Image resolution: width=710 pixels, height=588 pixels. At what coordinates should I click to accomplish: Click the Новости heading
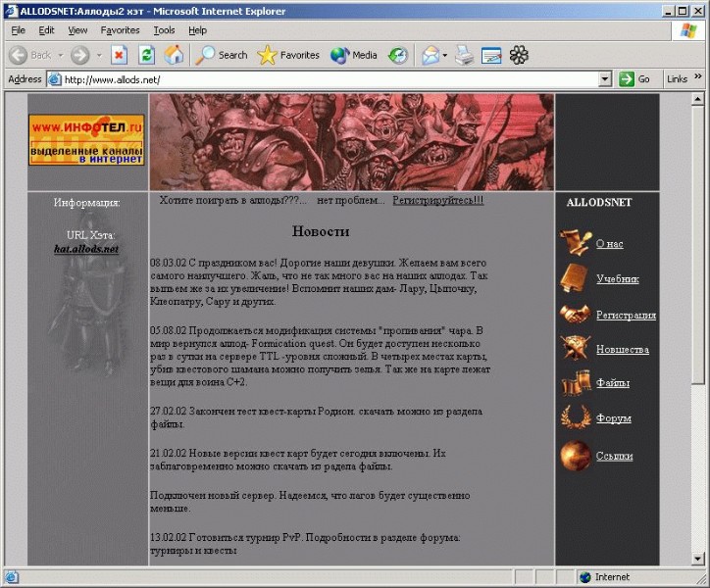click(321, 231)
